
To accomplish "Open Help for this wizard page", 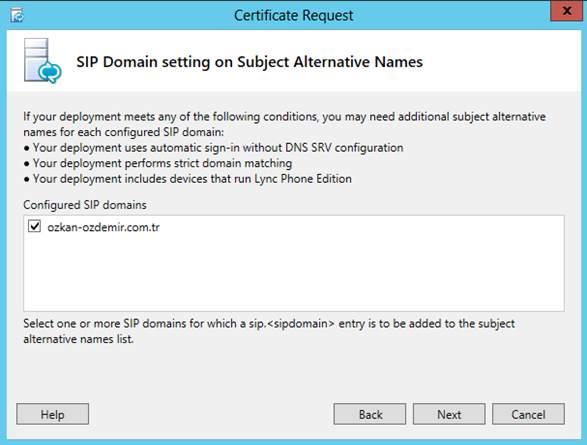I will tap(53, 414).
